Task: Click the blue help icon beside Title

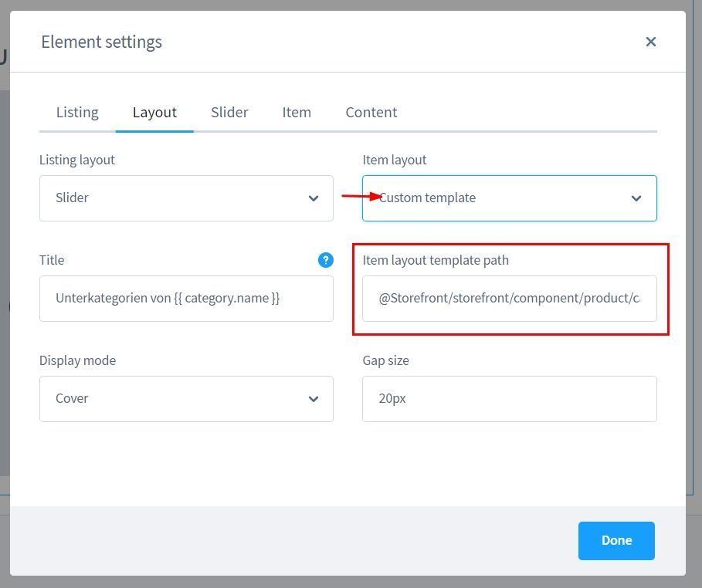Action: [325, 260]
